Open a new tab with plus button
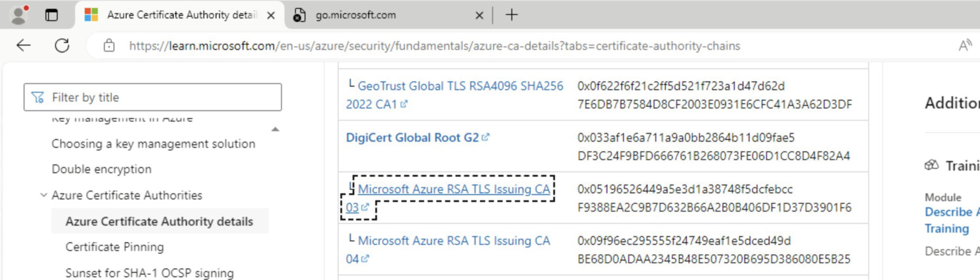 tap(511, 15)
